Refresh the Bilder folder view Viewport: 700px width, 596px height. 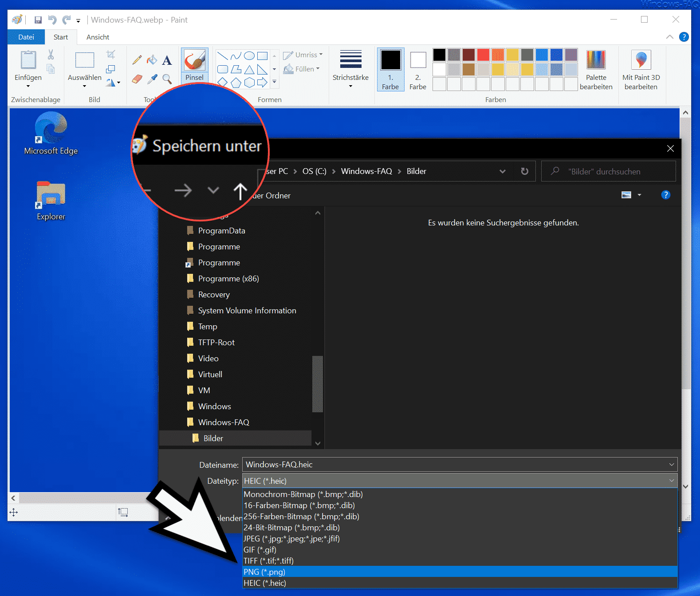pyautogui.click(x=525, y=171)
